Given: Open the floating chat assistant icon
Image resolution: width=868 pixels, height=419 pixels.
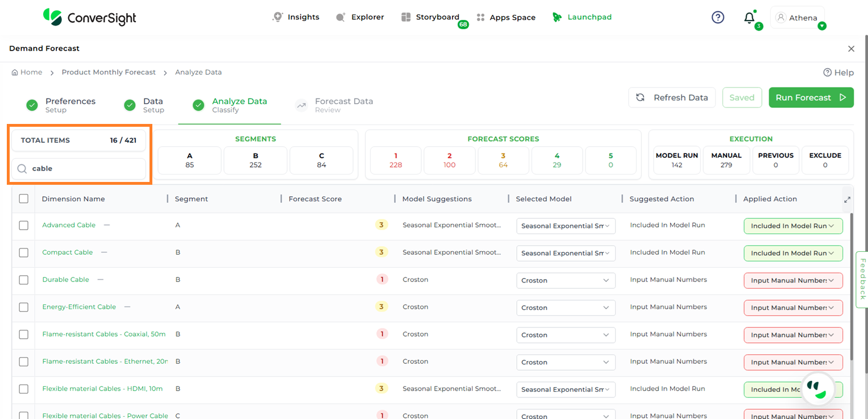Looking at the screenshot, I should pyautogui.click(x=817, y=389).
